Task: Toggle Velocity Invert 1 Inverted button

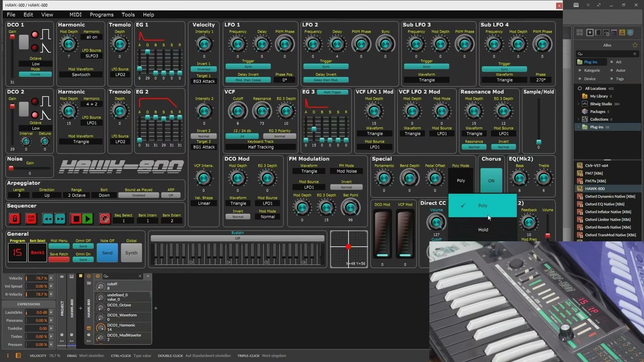Action: [x=204, y=69]
